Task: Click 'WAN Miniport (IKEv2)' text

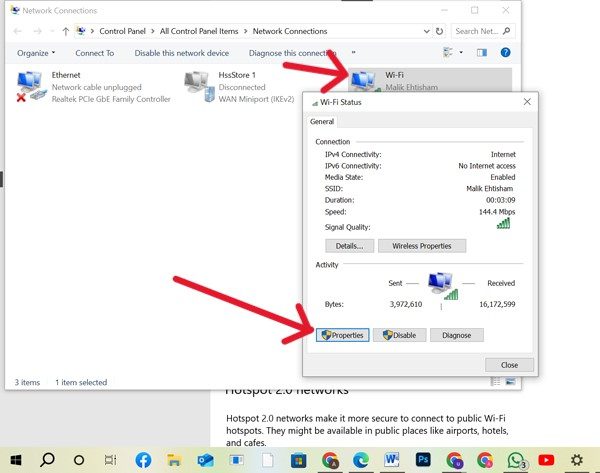Action: (256, 99)
